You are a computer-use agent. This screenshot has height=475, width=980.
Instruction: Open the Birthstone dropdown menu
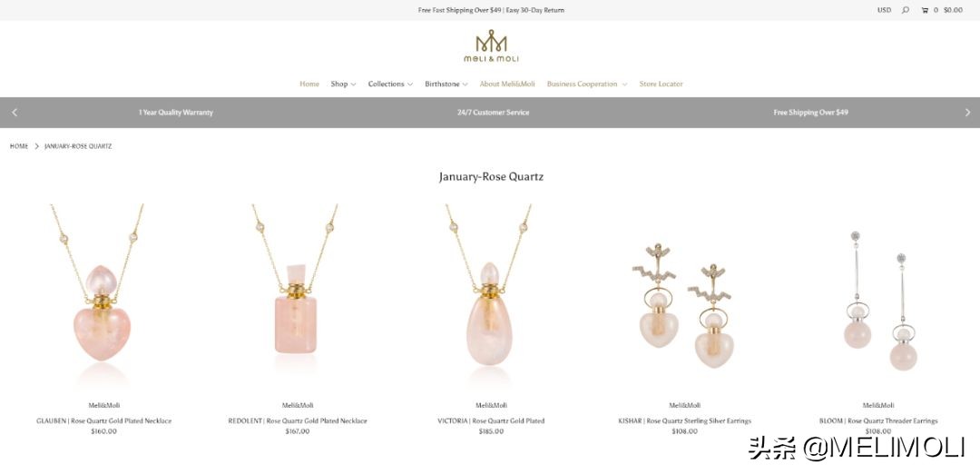[x=446, y=84]
